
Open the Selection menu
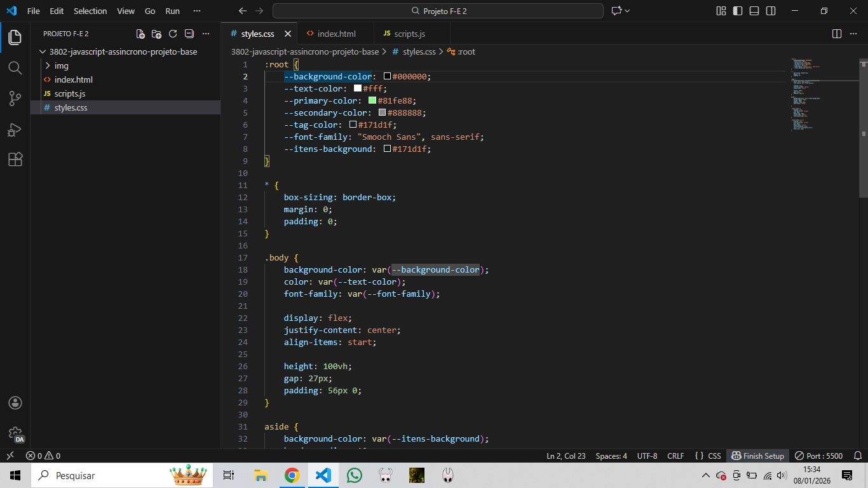coord(90,11)
